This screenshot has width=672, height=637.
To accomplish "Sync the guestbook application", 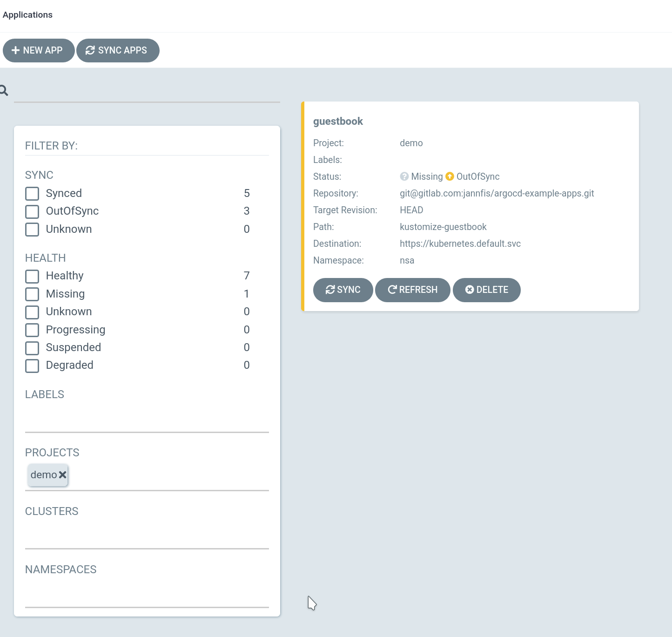I will [343, 290].
